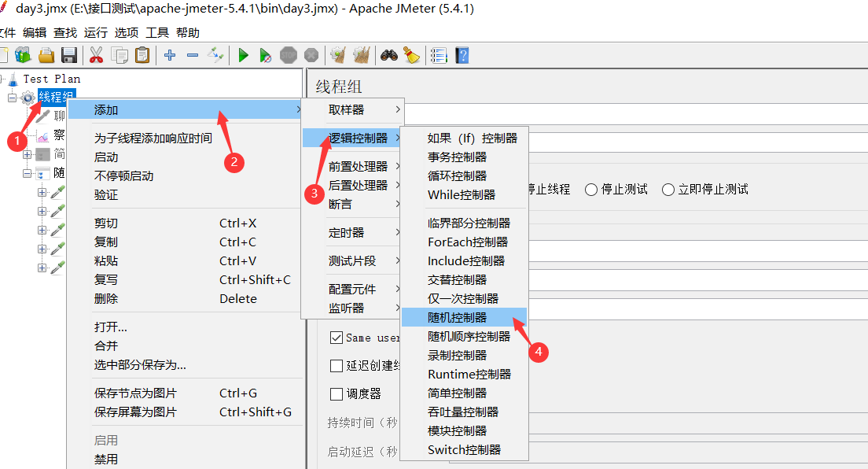Image resolution: width=868 pixels, height=469 pixels.
Task: Click the grey Shutdown X icon
Action: coord(311,55)
